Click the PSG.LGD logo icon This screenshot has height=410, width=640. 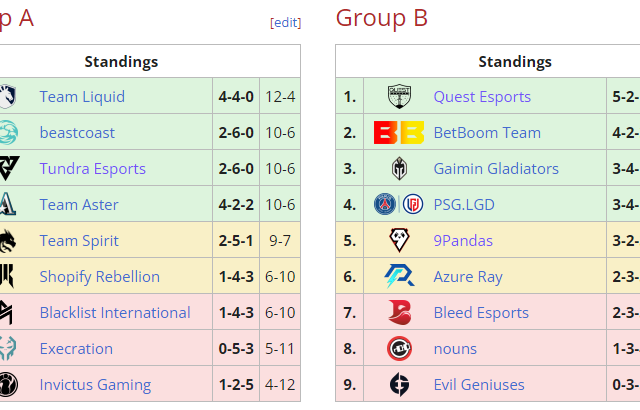399,205
